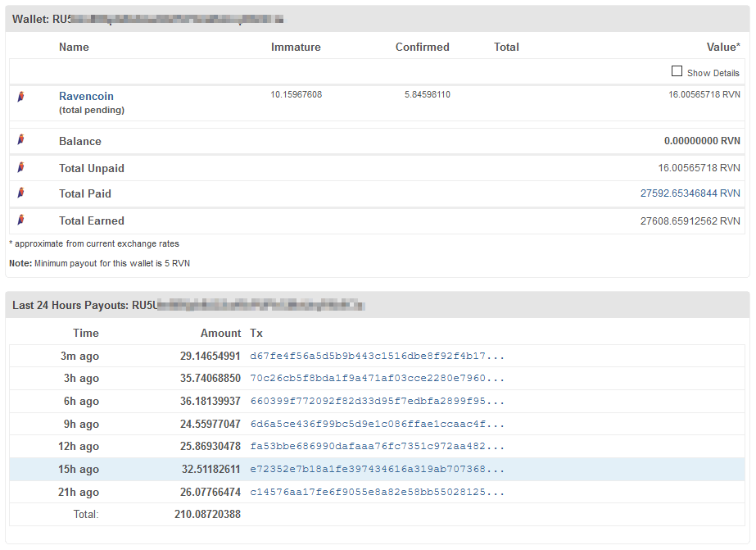Viewport: 756px width, 550px height.
Task: Click the Total row showing 210.08720388
Action: (x=206, y=515)
